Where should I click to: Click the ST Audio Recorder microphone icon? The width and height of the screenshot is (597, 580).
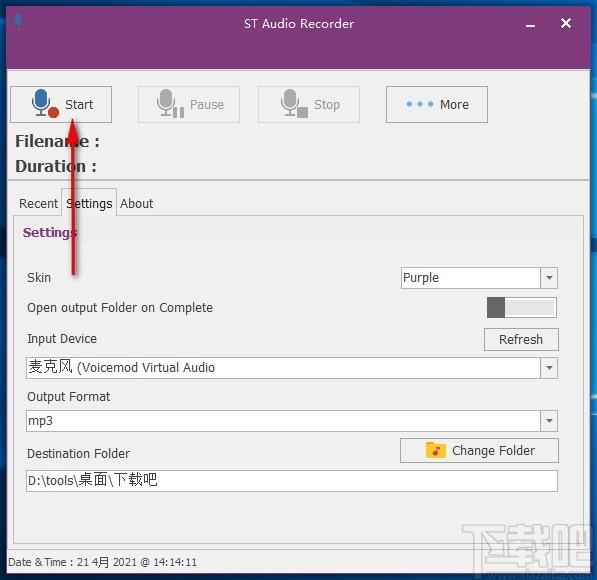[18, 22]
